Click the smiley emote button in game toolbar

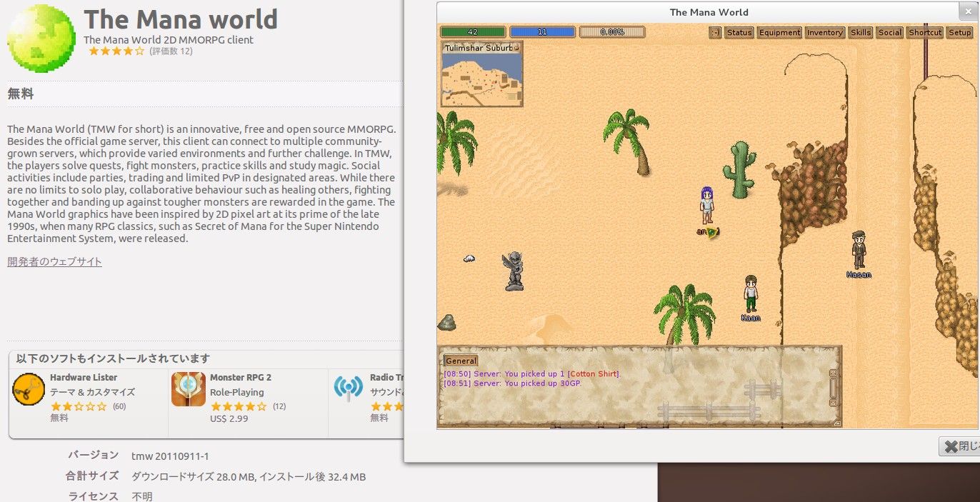[715, 32]
